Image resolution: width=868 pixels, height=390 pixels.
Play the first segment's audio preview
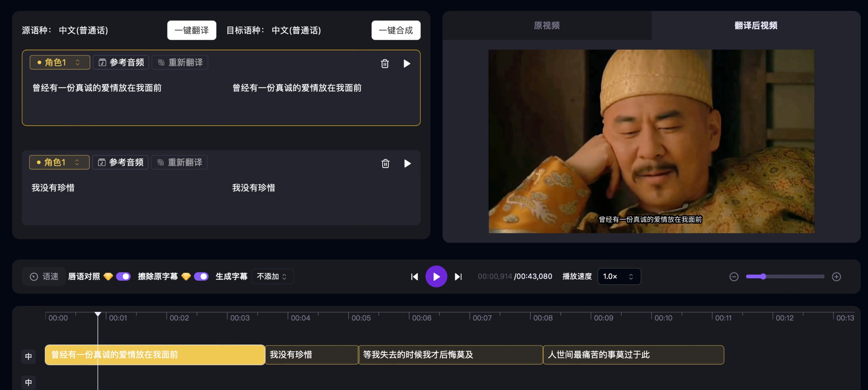[x=407, y=64]
